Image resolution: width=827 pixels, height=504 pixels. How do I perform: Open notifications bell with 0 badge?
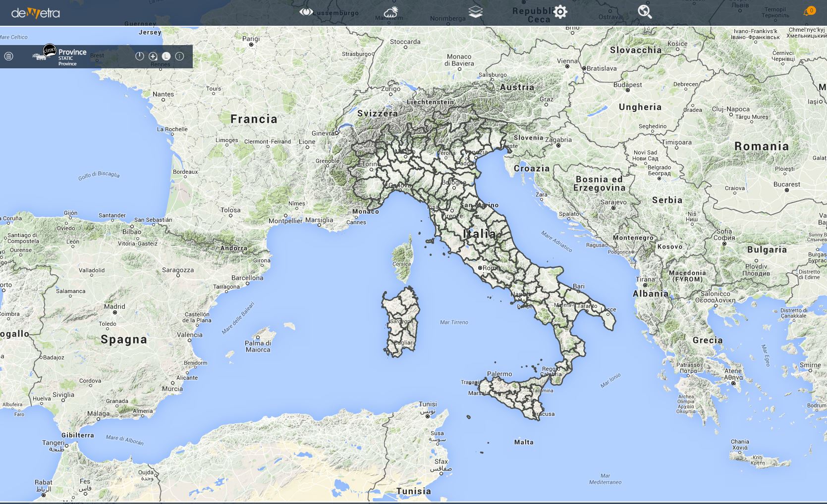tap(809, 11)
